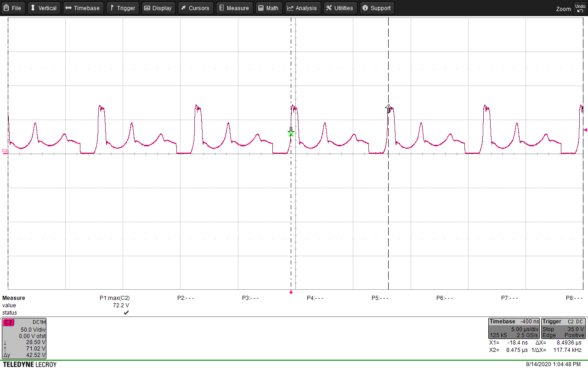Select the P5 measurement slot

pos(380,298)
